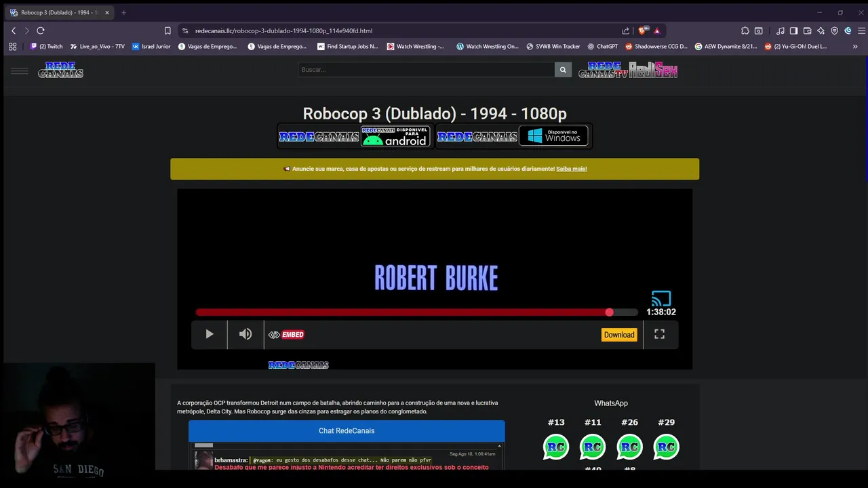Click the brhamastra chat message avatar
Viewport: 868px width, 488px height.
pyautogui.click(x=203, y=460)
